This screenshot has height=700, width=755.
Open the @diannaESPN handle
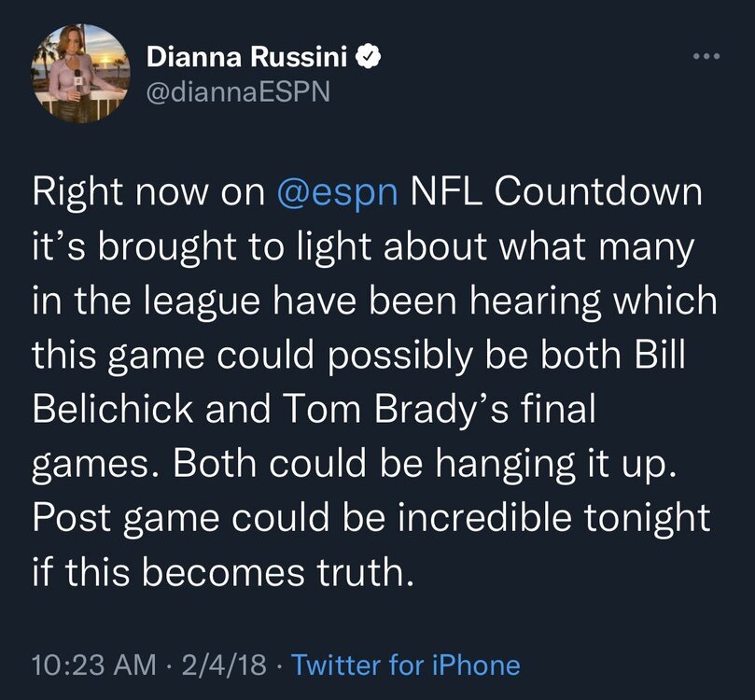[x=238, y=91]
